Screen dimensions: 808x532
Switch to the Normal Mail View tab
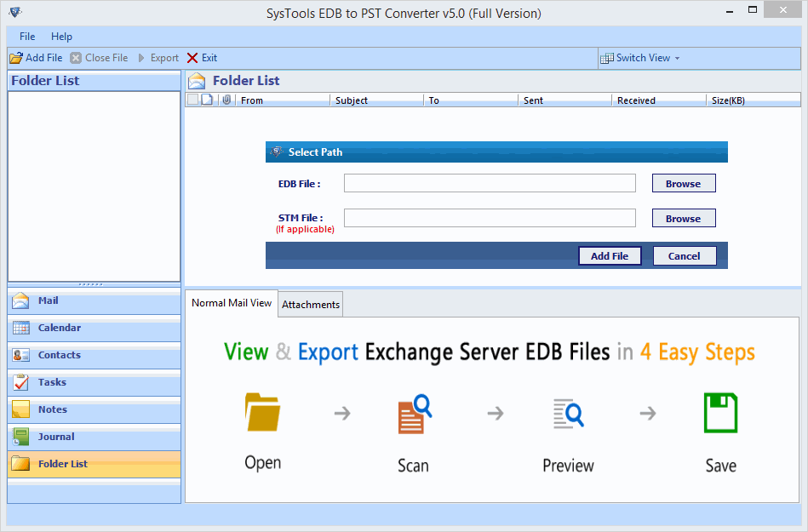232,303
